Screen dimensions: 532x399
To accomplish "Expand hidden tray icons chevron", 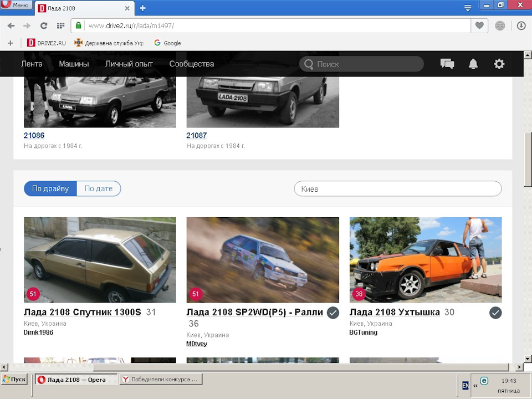I will 475,386.
